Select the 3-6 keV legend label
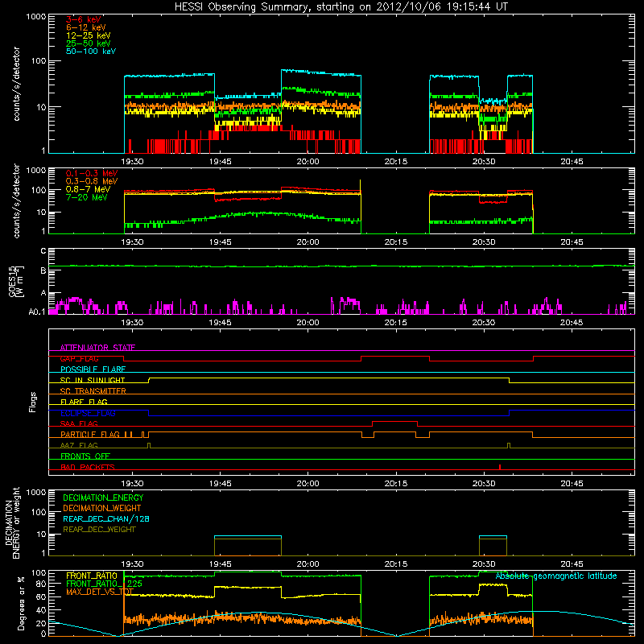Viewport: 644px width, 644px height. [83, 19]
